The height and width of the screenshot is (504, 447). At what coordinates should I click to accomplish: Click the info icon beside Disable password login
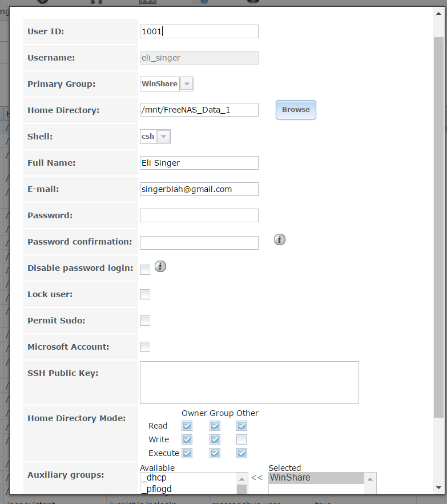pyautogui.click(x=160, y=266)
